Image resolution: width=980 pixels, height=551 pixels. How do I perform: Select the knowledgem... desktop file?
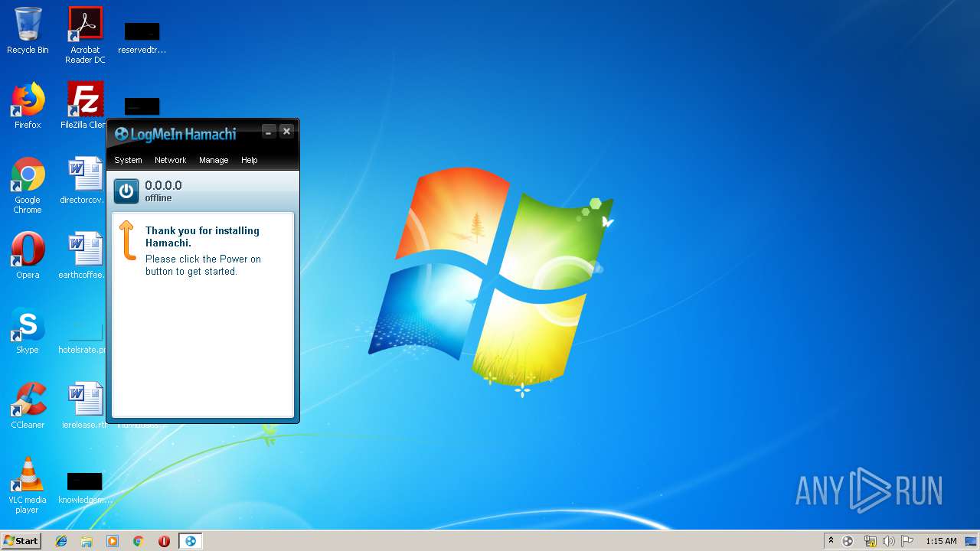point(84,488)
